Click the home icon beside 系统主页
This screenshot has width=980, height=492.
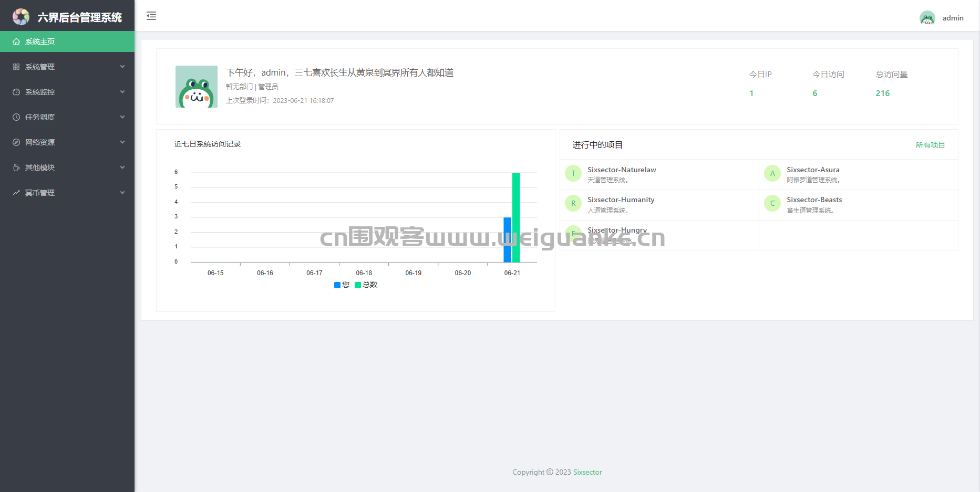16,41
